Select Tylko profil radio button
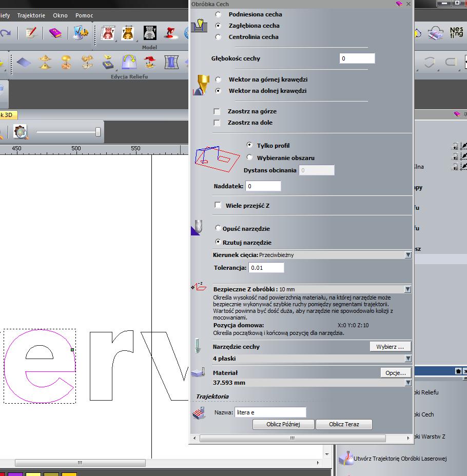Screen dimensions: 467x476 tap(249, 145)
